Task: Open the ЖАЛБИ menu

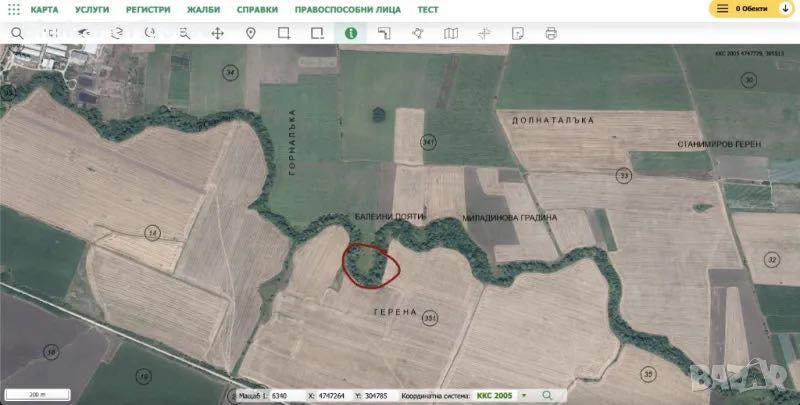Action: coord(204,10)
